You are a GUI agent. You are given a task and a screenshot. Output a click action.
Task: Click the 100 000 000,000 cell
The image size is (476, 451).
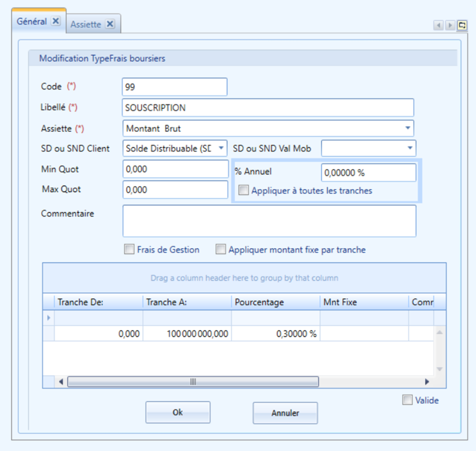tap(187, 333)
